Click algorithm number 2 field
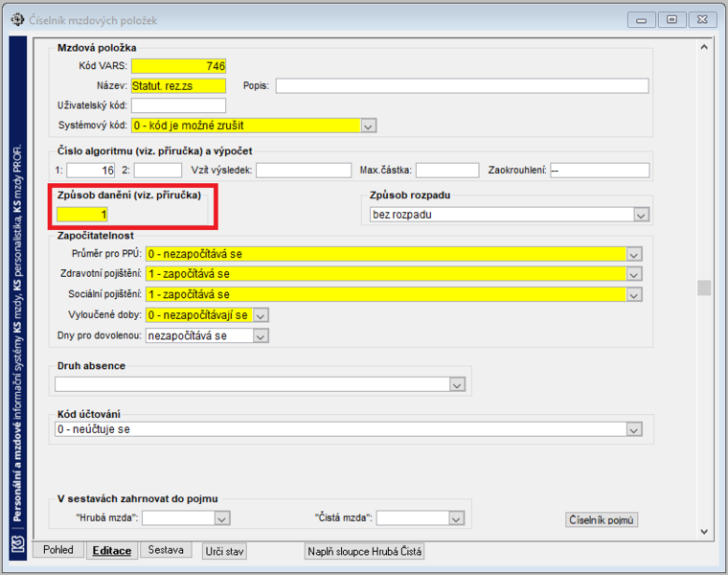The image size is (728, 575). pyautogui.click(x=158, y=171)
